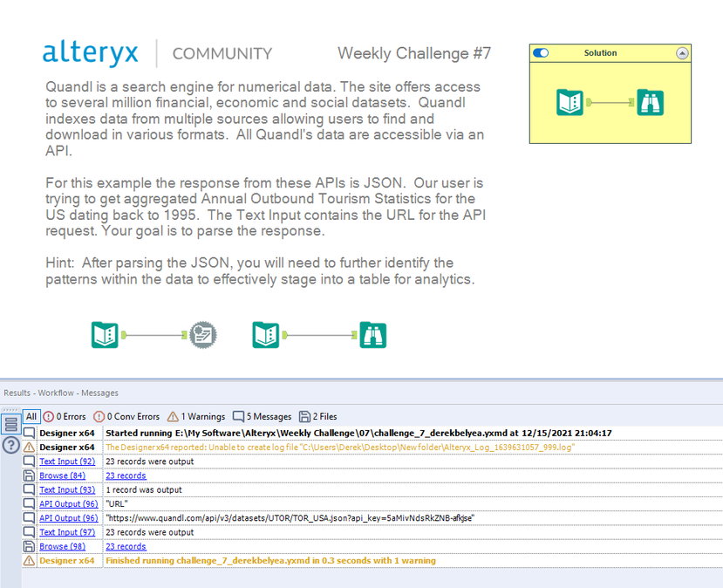Open the 23 records link for Browse (84)

[x=125, y=475]
